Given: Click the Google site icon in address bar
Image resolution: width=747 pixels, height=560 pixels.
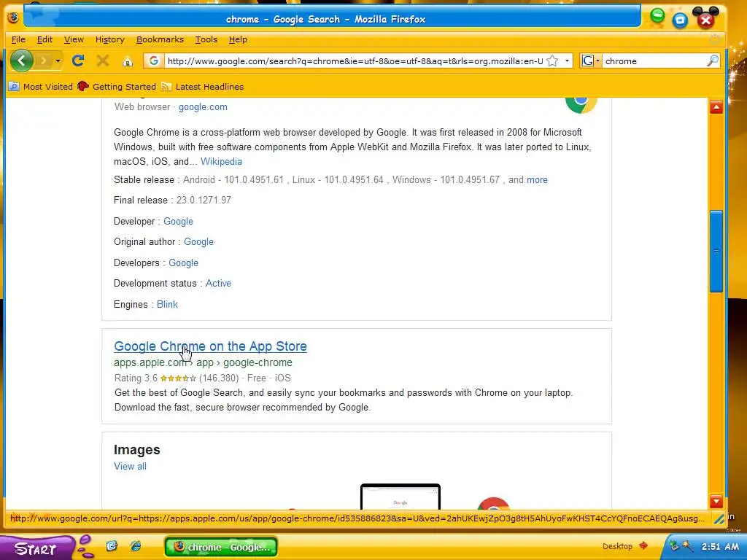Looking at the screenshot, I should click(153, 61).
